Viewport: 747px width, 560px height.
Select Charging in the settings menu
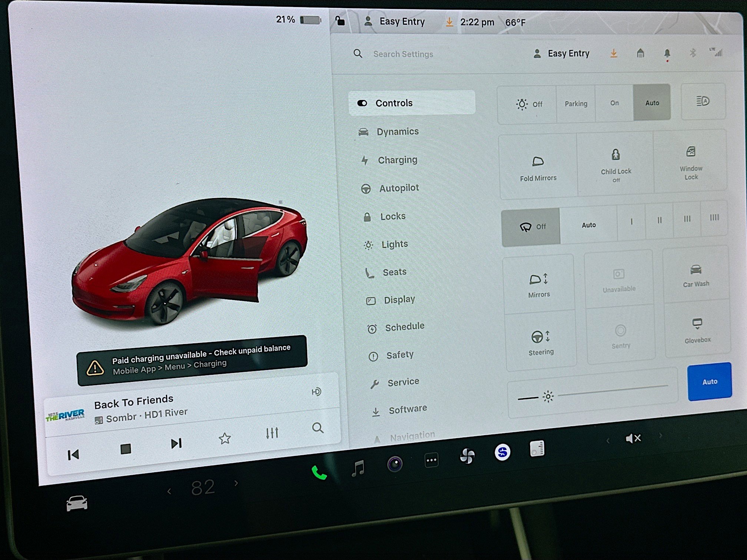coord(398,160)
